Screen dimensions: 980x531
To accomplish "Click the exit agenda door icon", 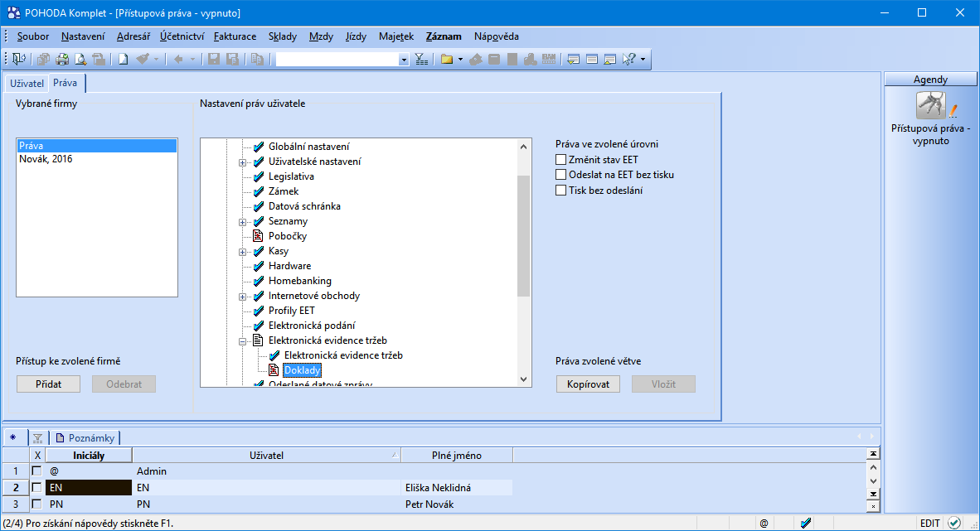I will [19, 59].
